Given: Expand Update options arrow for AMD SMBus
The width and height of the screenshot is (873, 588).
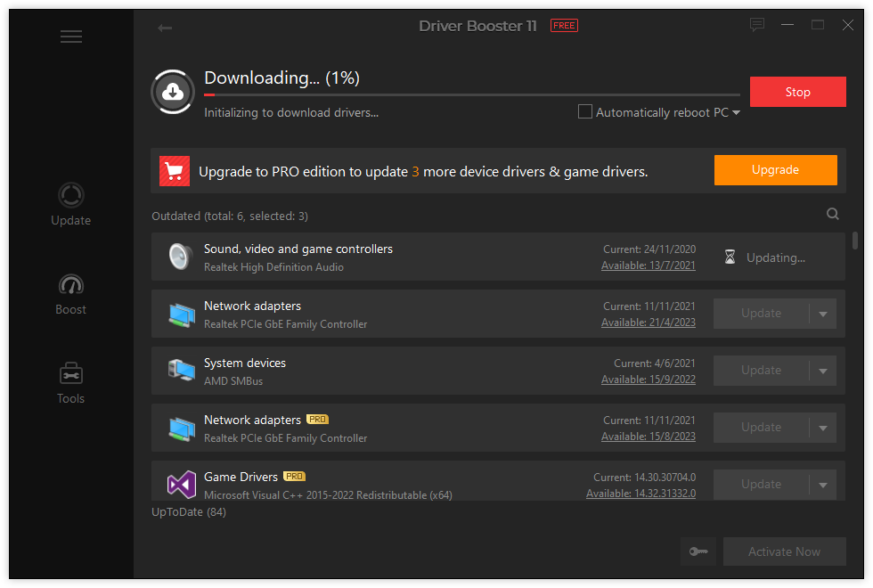Looking at the screenshot, I should tap(823, 371).
